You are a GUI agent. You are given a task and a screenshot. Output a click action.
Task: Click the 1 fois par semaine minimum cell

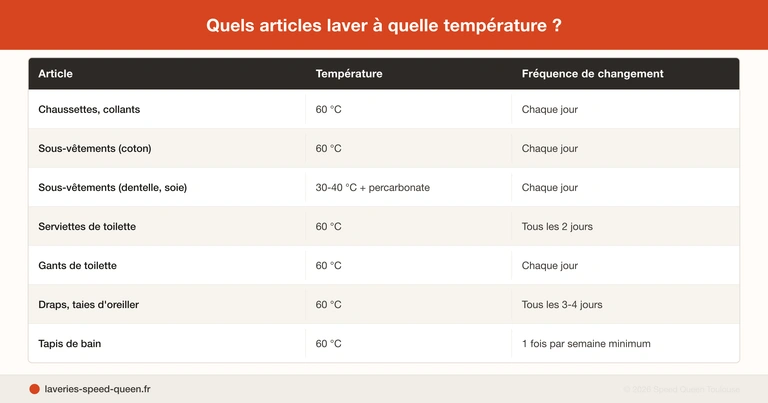586,344
